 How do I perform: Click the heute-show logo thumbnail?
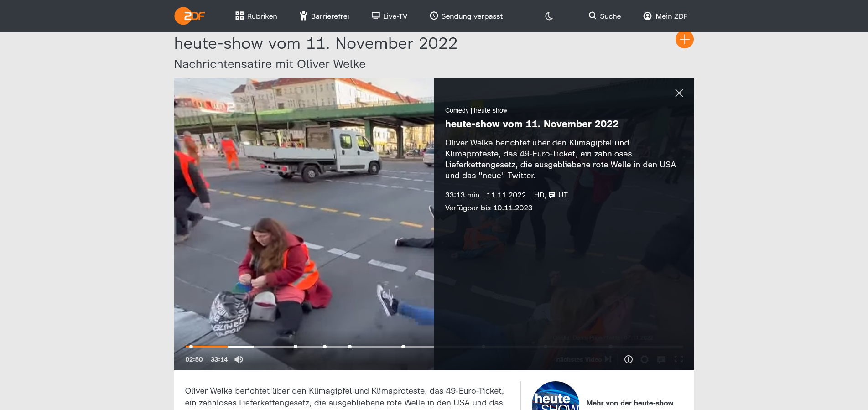pyautogui.click(x=555, y=398)
